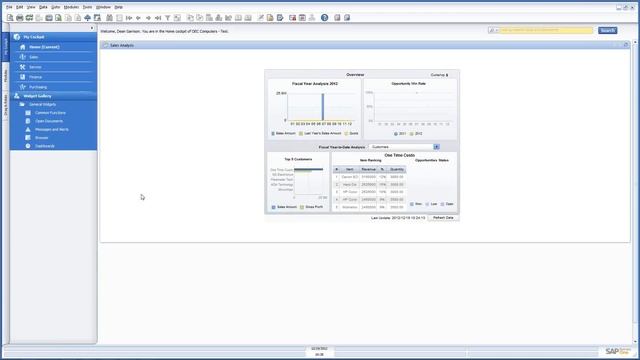This screenshot has height=360, width=640.
Task: Click the Last Year's Sales Amount legend swatch
Action: [x=301, y=133]
